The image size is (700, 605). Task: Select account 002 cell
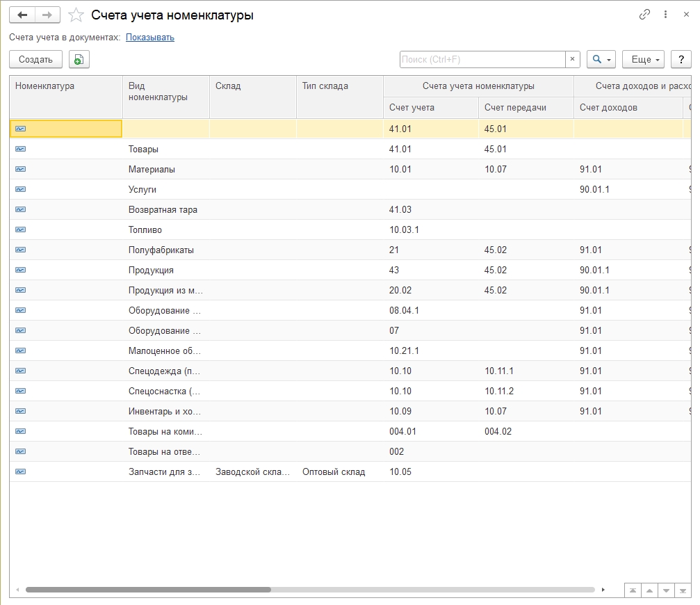click(x=431, y=451)
